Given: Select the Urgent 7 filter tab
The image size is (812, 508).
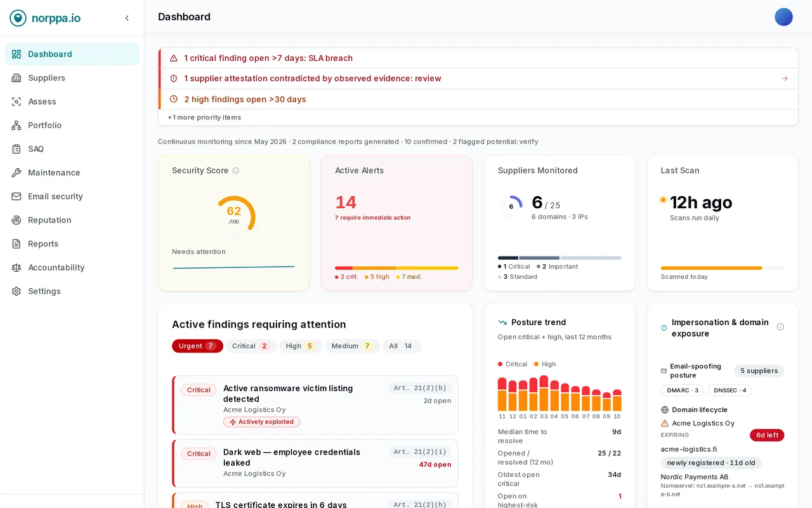Looking at the screenshot, I should click(197, 346).
